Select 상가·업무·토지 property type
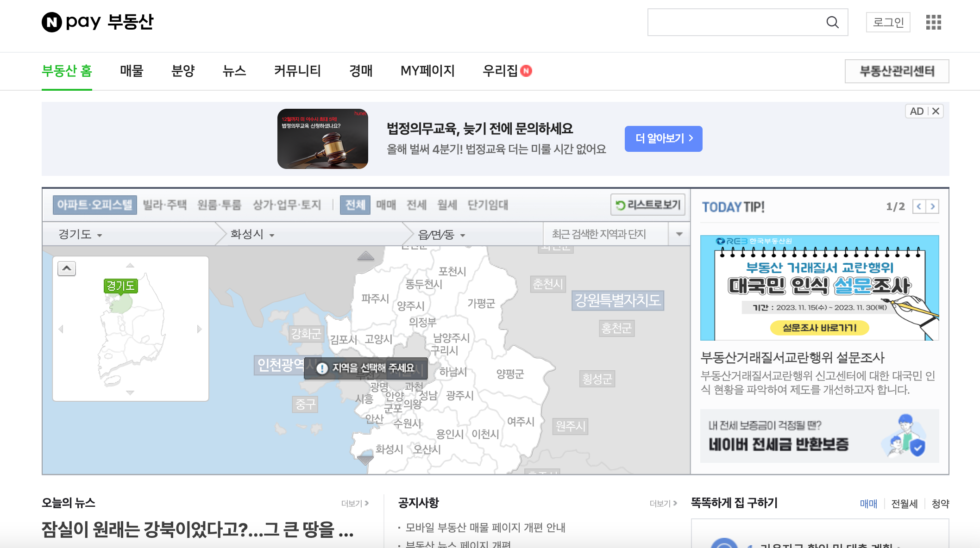980x548 pixels. coord(287,205)
